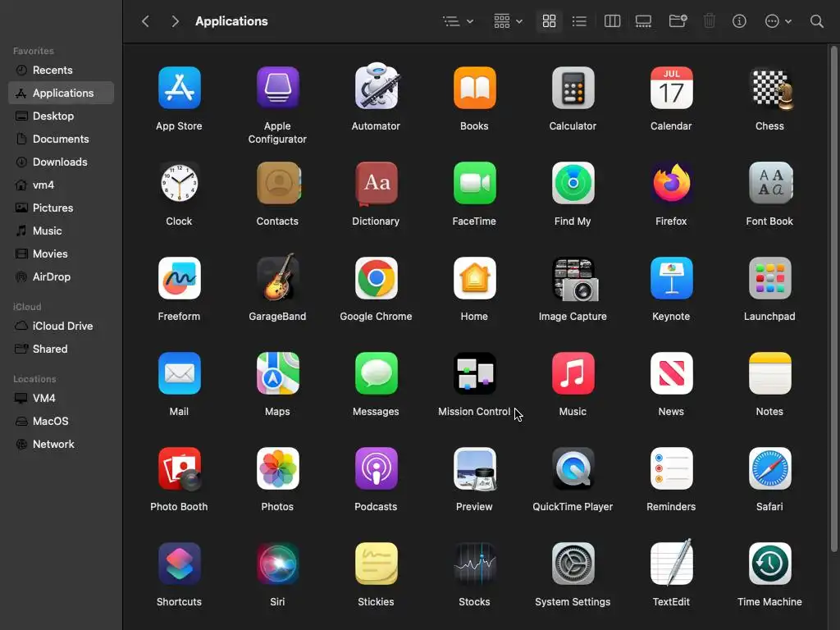Select the Home app icon
The image size is (840, 630).
click(475, 278)
